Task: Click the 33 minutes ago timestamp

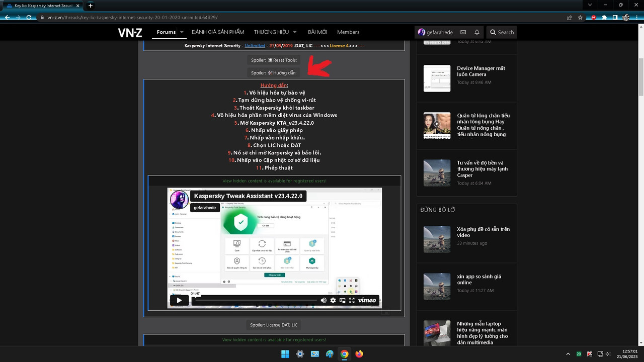Action: tap(472, 243)
